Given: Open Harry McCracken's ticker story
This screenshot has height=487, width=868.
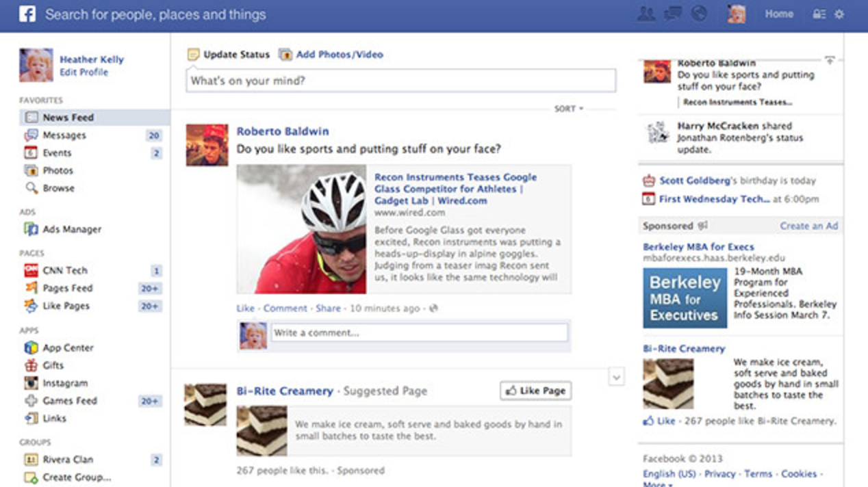Looking at the screenshot, I should click(741, 137).
